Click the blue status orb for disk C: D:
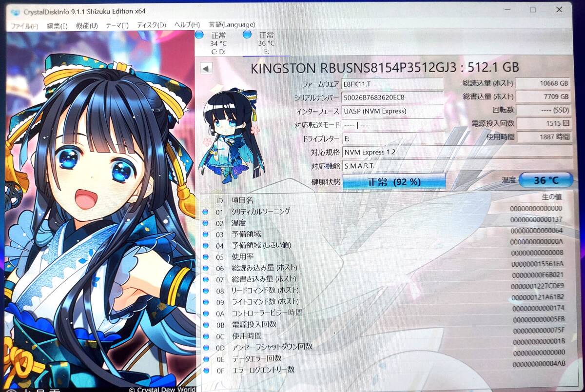Image resolution: width=585 pixels, height=392 pixels. 199,35
